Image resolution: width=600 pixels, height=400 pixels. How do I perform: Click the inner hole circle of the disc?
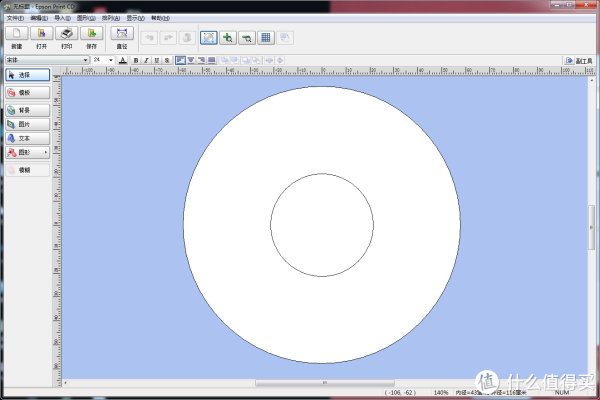(322, 225)
